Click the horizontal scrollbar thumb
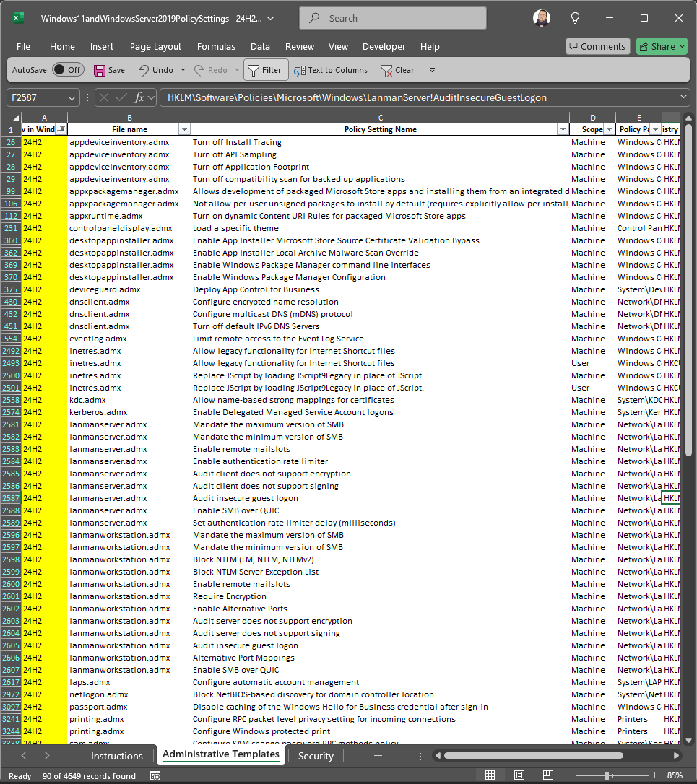Viewport: 697px width, 784px height. point(533,756)
